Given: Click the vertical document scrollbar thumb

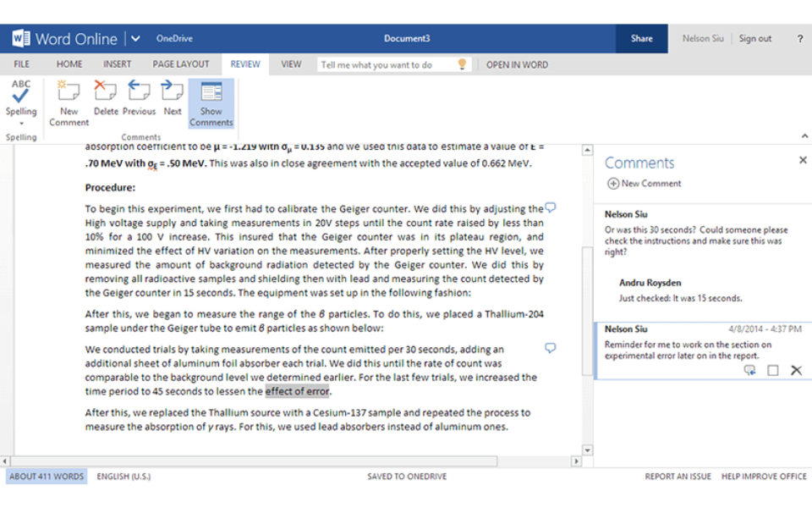Looking at the screenshot, I should (x=587, y=311).
